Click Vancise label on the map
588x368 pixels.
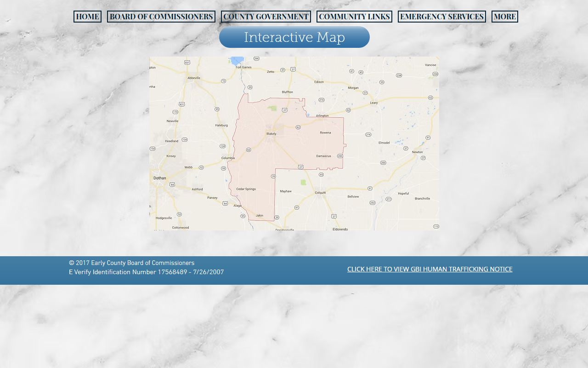tap(430, 65)
